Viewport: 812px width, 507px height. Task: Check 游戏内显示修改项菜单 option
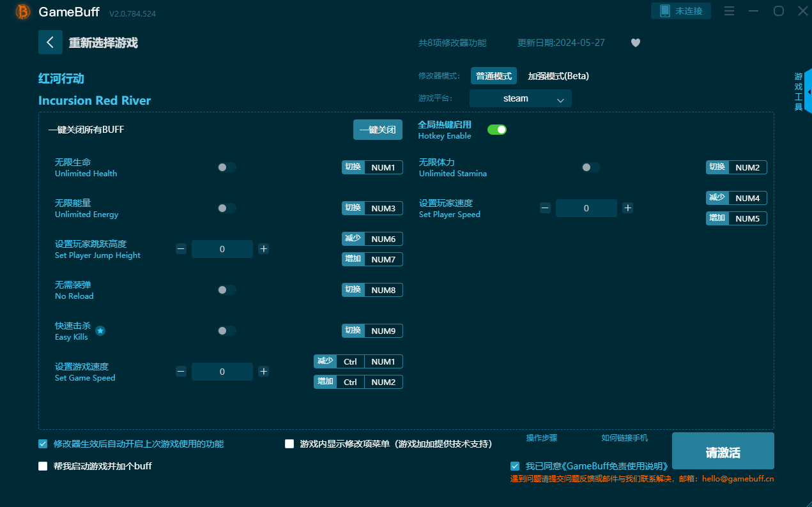tap(289, 444)
